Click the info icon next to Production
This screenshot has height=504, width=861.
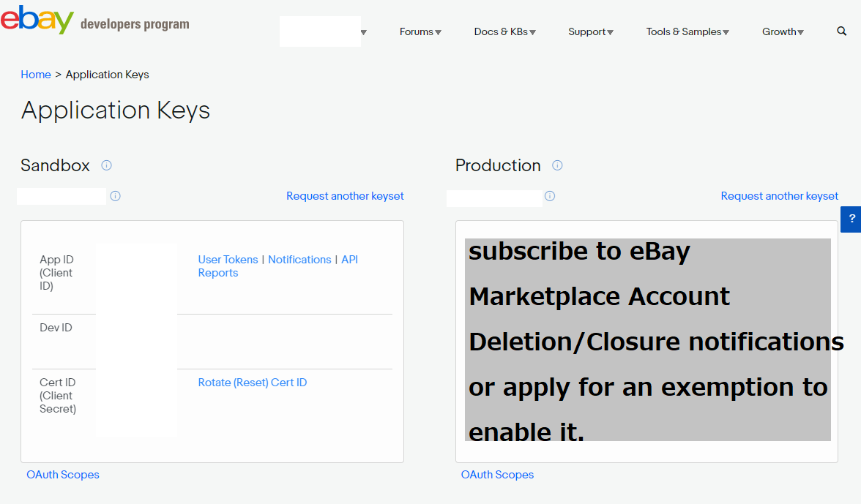557,165
